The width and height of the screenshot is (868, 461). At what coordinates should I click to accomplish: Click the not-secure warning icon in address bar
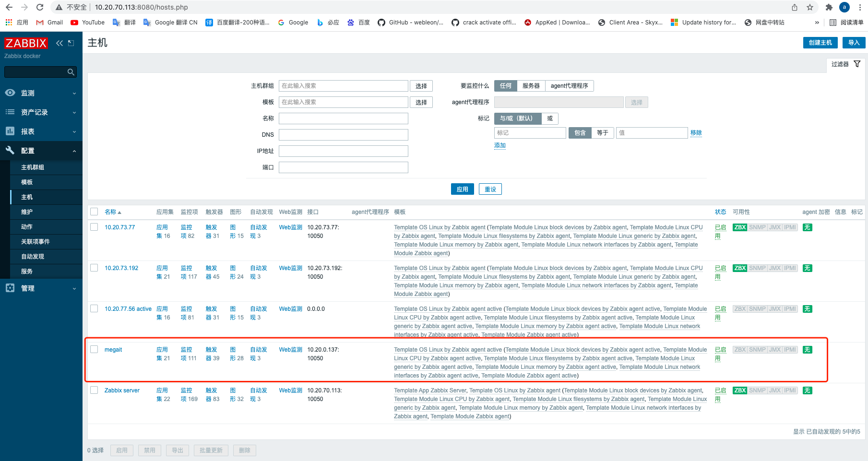point(59,7)
